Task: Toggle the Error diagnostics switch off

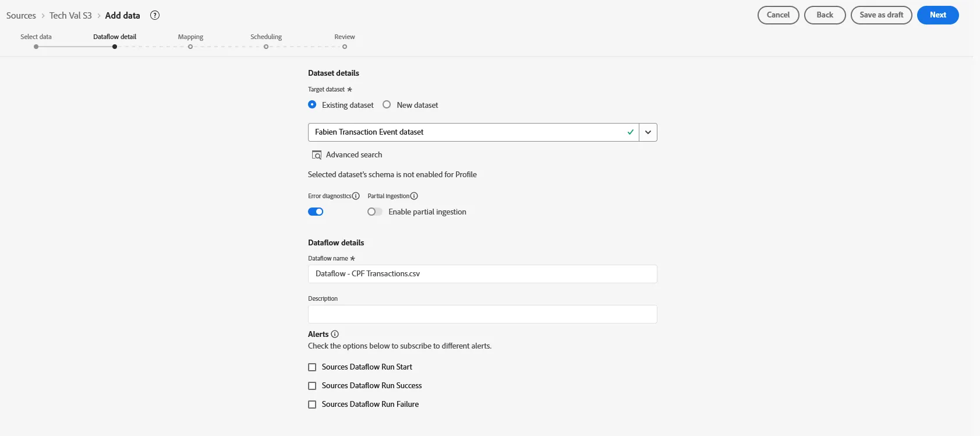Action: tap(316, 212)
